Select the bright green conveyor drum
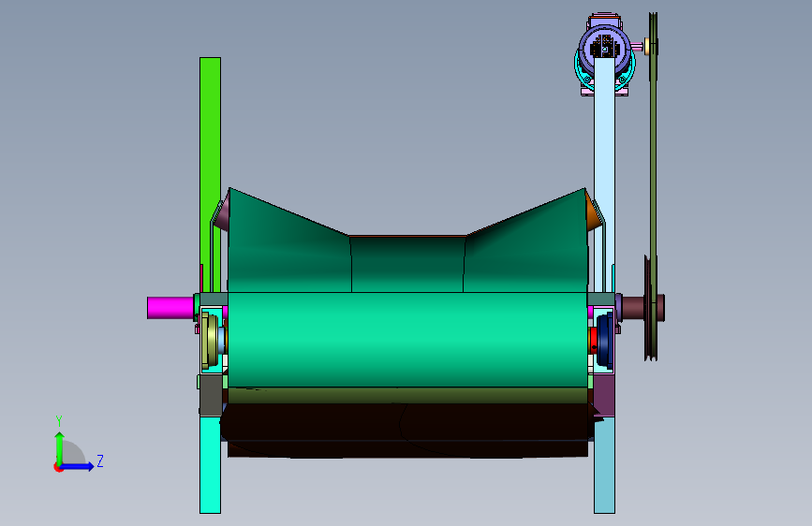The height and width of the screenshot is (526, 812). [407, 339]
